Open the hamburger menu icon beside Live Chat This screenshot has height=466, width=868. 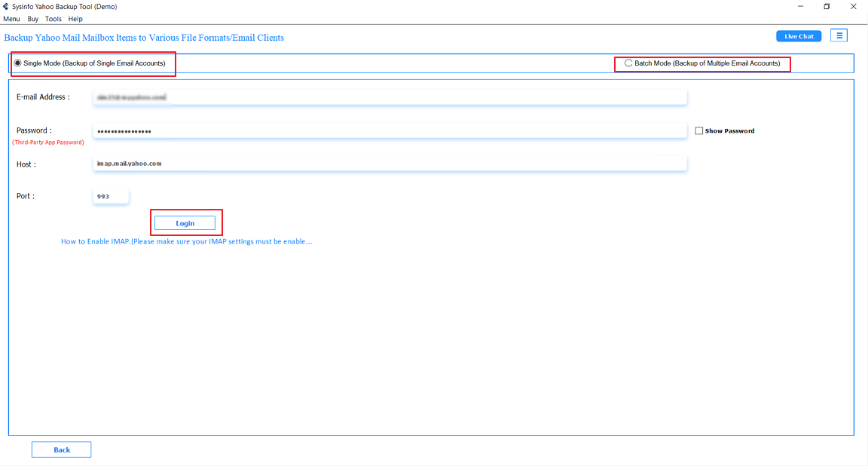pos(839,35)
